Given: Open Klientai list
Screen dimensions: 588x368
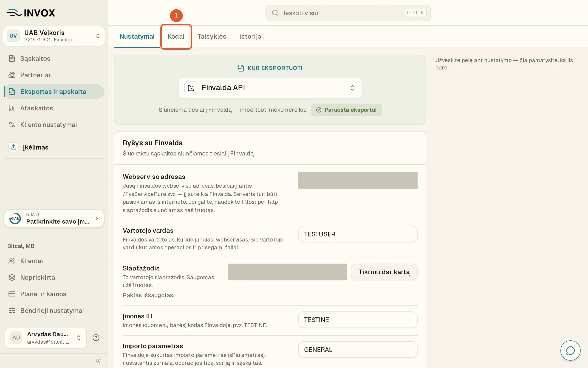Looking at the screenshot, I should tap(54, 261).
